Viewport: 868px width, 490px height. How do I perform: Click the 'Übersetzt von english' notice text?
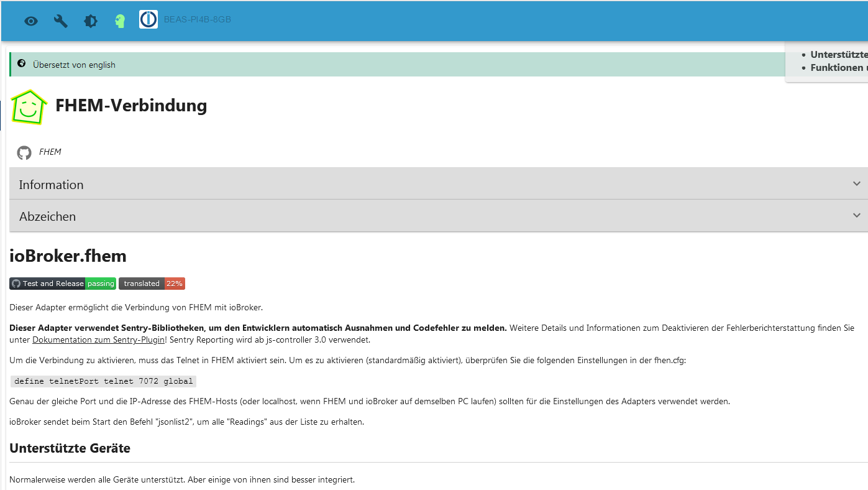pyautogui.click(x=74, y=65)
